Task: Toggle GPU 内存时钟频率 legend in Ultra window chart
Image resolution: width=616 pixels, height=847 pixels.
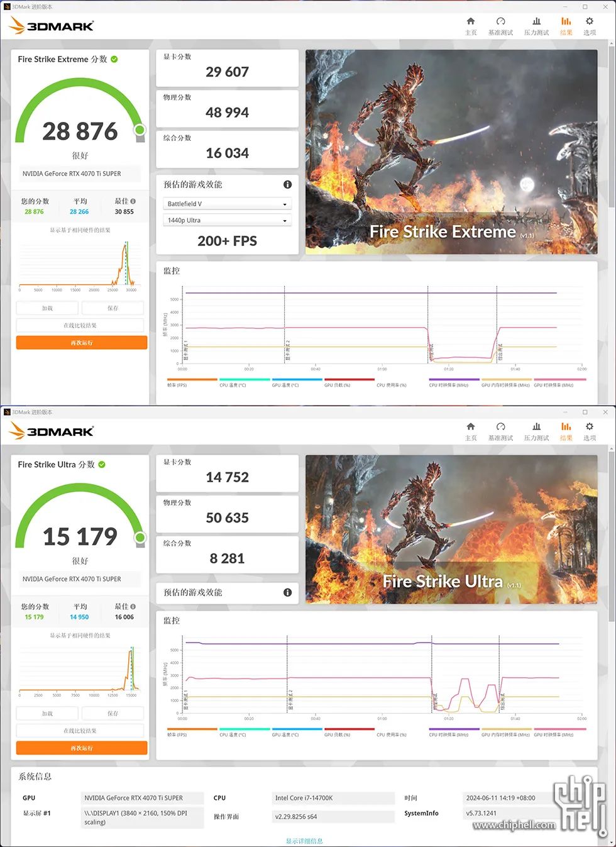Action: [x=506, y=732]
